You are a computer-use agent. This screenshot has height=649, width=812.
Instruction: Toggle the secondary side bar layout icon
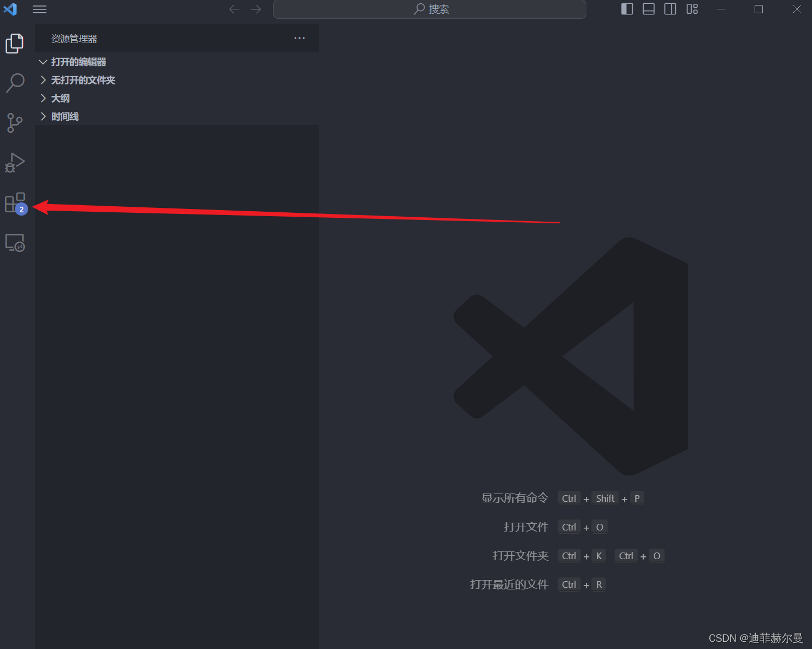point(670,9)
